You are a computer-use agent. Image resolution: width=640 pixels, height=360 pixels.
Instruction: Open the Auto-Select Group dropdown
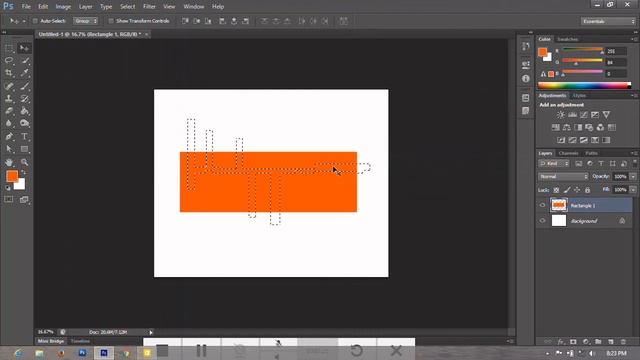[x=85, y=21]
